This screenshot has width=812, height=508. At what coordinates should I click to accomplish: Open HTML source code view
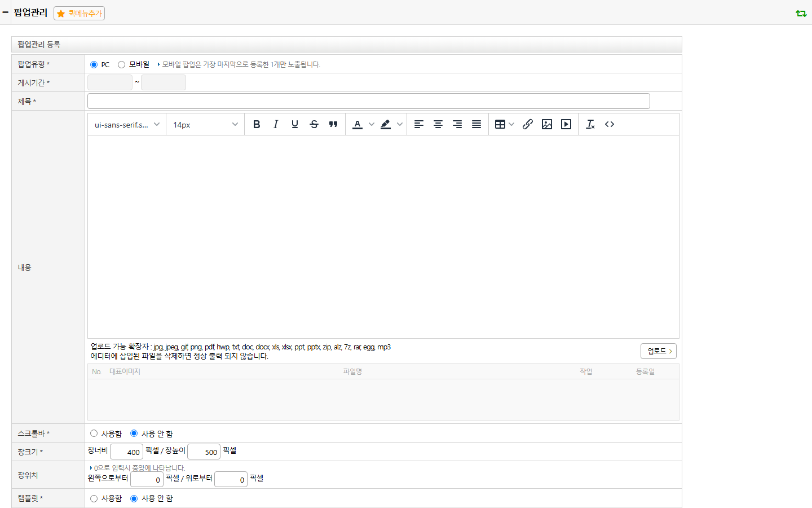(610, 124)
